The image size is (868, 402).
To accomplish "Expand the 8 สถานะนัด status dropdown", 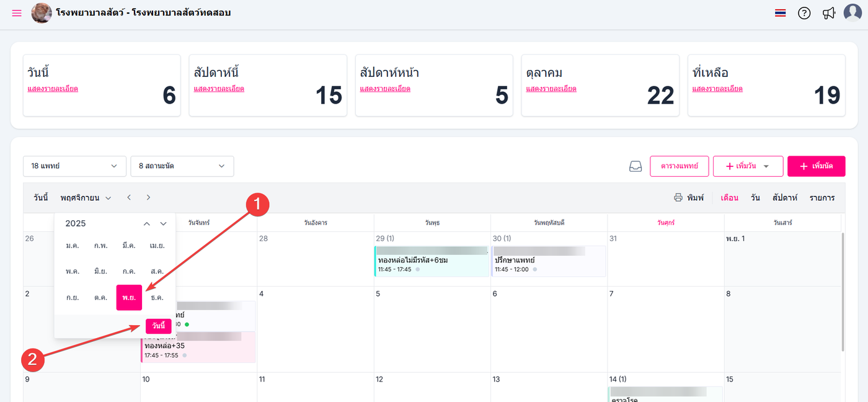I will click(182, 166).
